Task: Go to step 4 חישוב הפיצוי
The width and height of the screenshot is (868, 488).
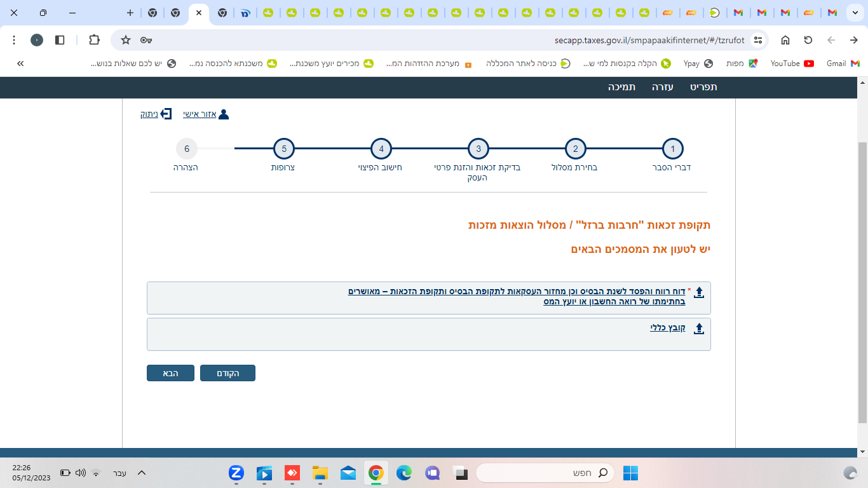Action: pyautogui.click(x=381, y=149)
